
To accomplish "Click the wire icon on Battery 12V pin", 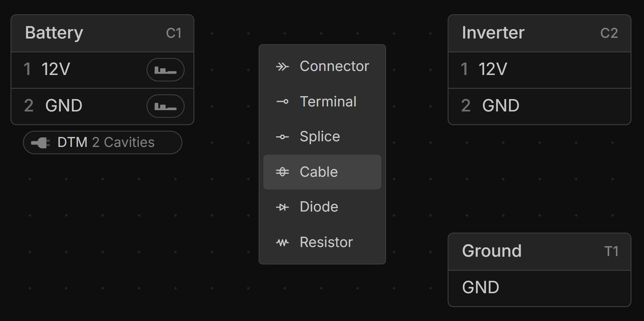I will 165,70.
